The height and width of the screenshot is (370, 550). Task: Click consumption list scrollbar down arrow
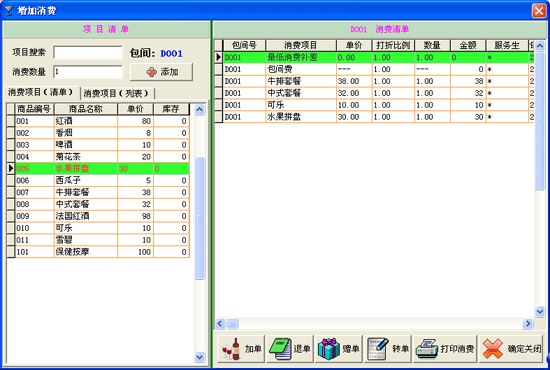click(x=539, y=311)
